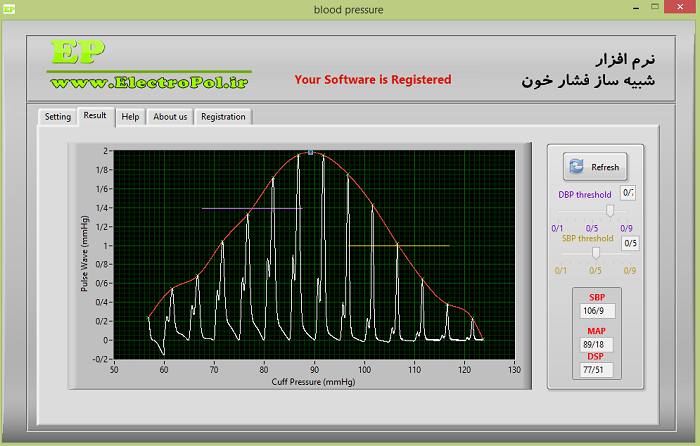Click the EP application icon in the title bar
This screenshot has height=446, width=700.
coord(9,9)
